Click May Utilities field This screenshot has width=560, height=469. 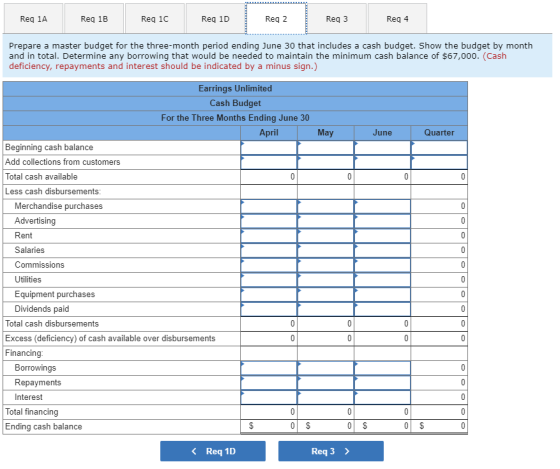(x=326, y=280)
